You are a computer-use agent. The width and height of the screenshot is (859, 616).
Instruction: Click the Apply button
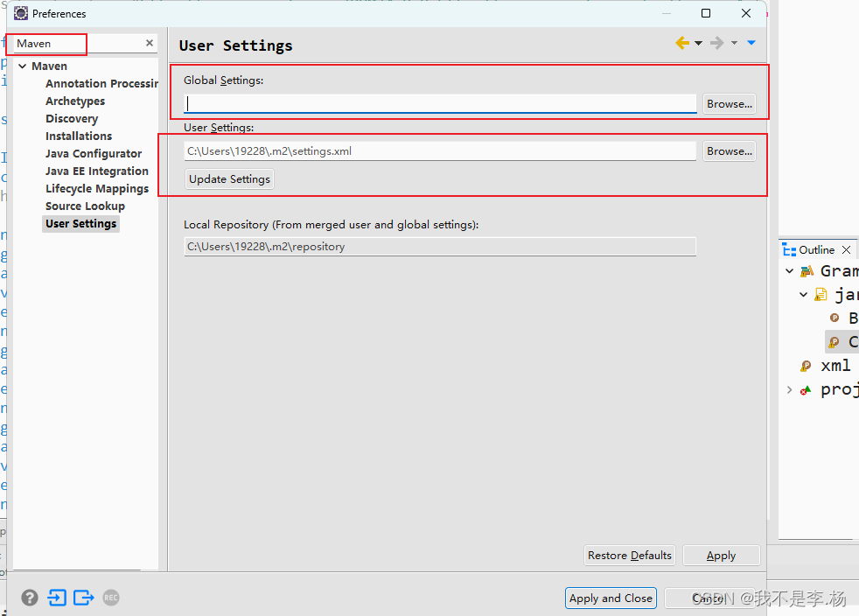pos(721,555)
